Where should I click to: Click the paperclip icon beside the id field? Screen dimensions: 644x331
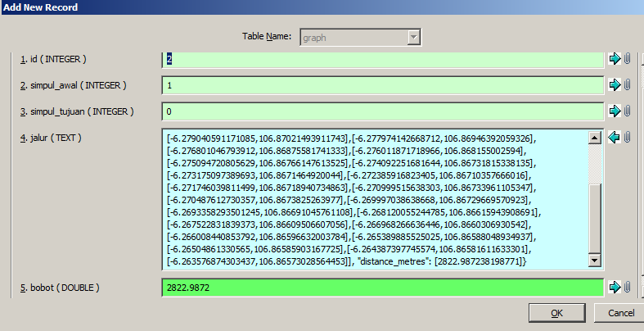pos(628,59)
